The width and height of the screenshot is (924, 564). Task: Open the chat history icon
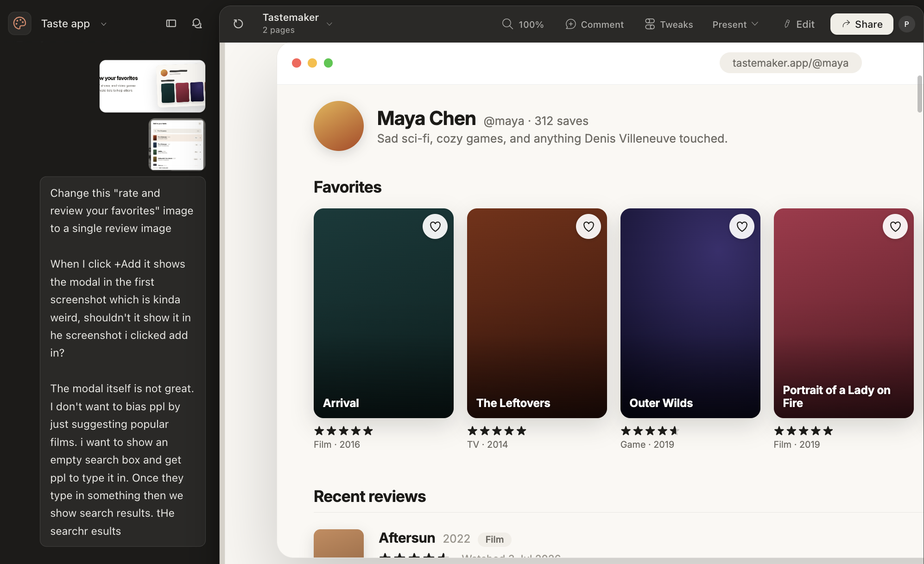197,23
